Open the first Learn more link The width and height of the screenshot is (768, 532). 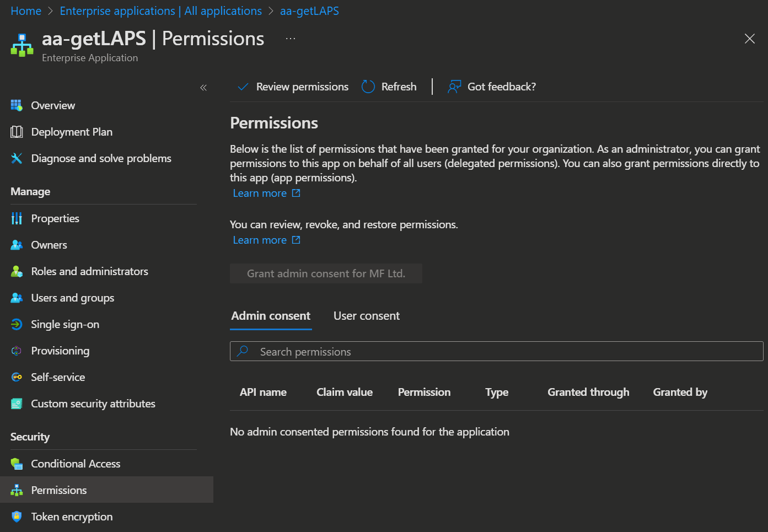(x=266, y=193)
